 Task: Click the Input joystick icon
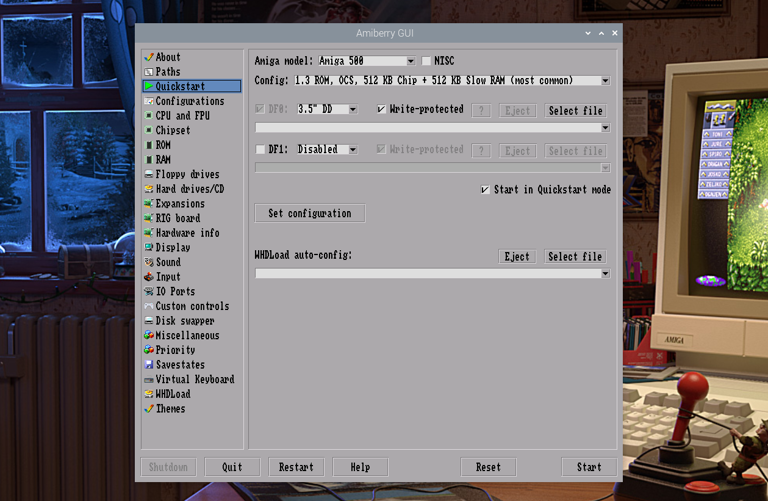coord(149,277)
